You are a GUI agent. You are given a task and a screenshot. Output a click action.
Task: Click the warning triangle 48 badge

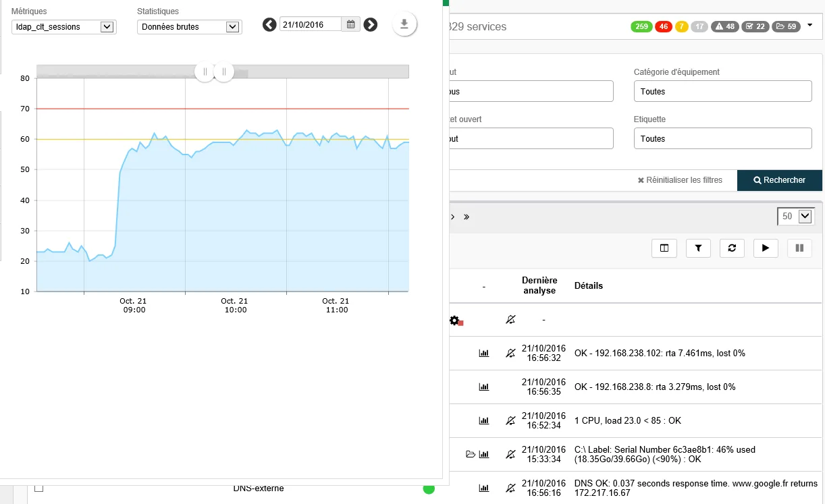[725, 27]
